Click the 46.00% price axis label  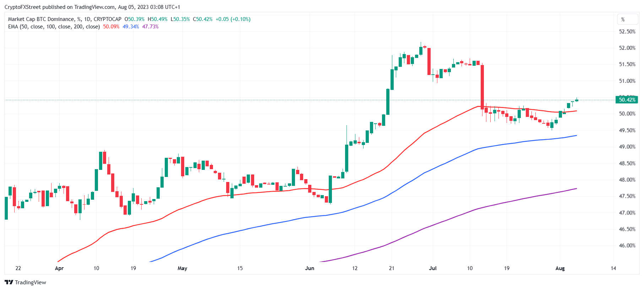coord(627,246)
